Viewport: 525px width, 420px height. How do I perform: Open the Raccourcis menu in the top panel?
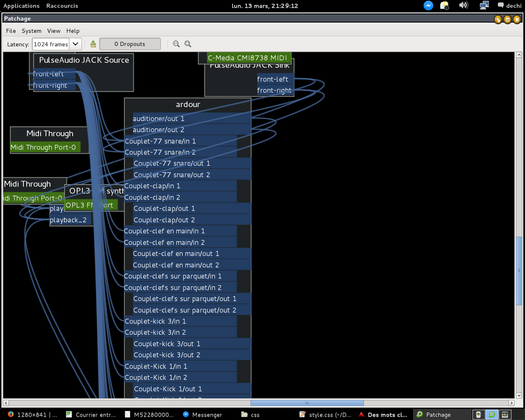62,6
